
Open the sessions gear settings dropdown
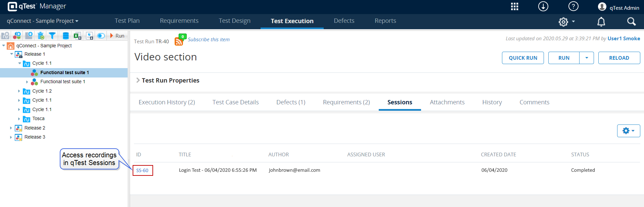pyautogui.click(x=628, y=131)
